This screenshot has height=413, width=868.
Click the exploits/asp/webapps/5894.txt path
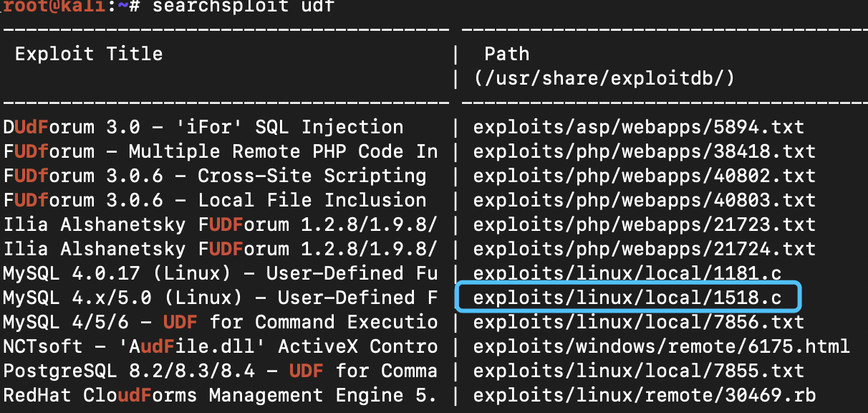pos(639,127)
